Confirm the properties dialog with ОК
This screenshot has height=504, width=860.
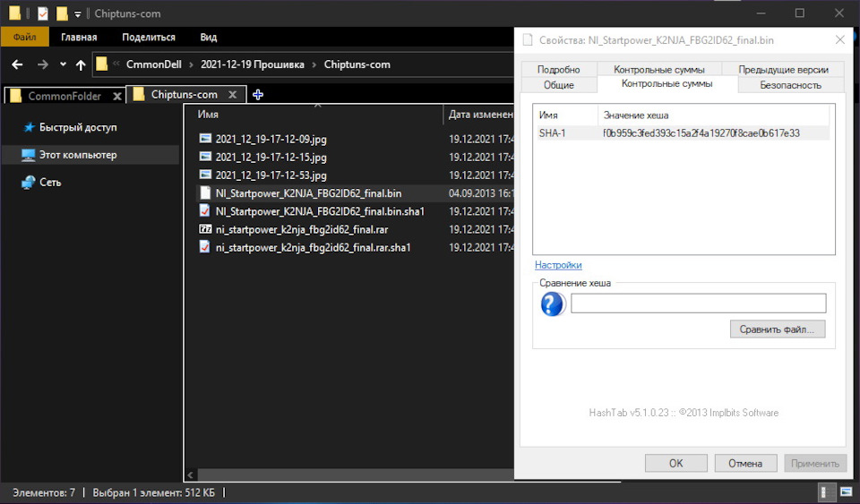675,464
